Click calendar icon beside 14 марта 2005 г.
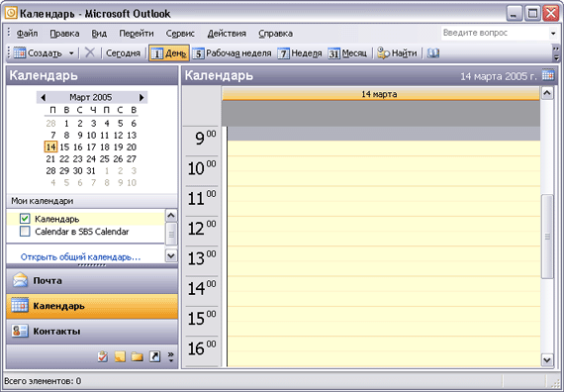 [x=548, y=75]
